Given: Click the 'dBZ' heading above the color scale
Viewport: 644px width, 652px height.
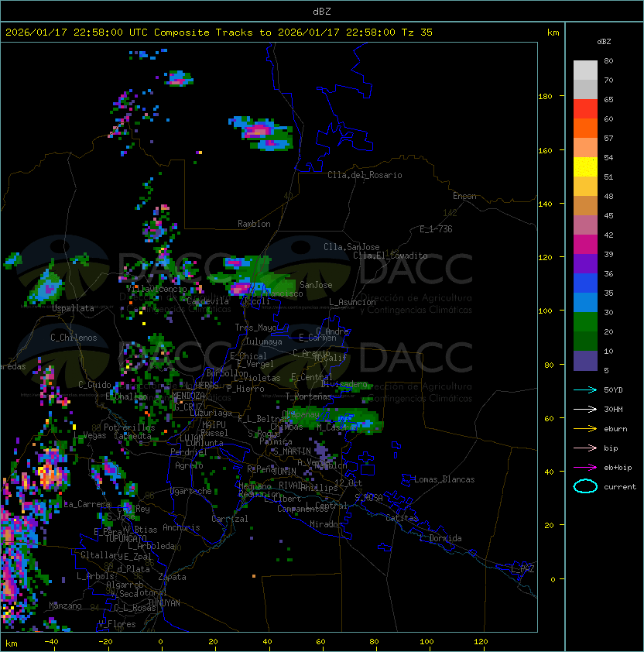Looking at the screenshot, I should point(604,42).
